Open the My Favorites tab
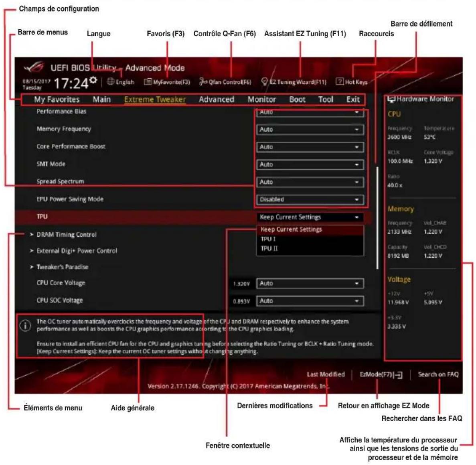The width and height of the screenshot is (476, 465). coord(57,99)
